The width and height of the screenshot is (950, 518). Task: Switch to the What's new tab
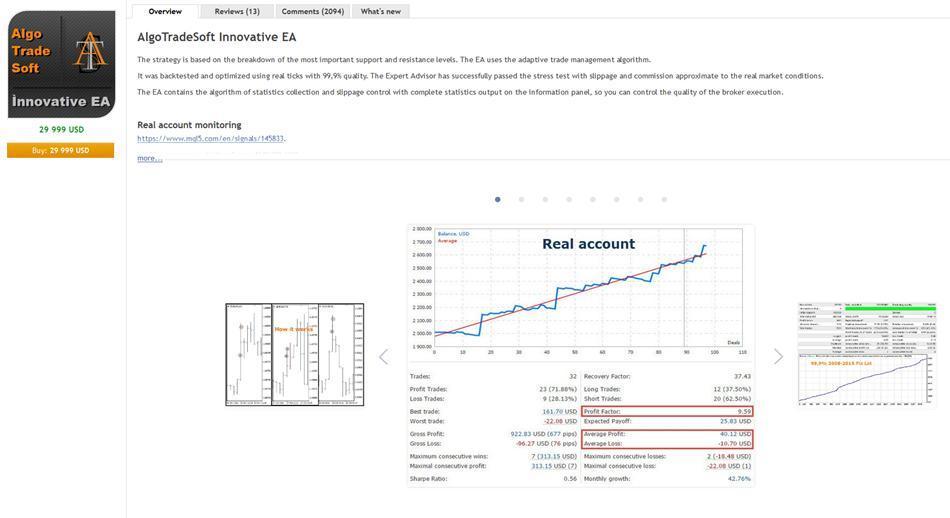[x=380, y=11]
